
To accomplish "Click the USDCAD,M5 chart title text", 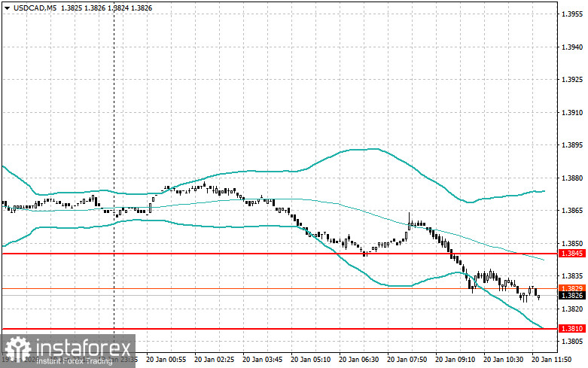I will click(x=35, y=8).
